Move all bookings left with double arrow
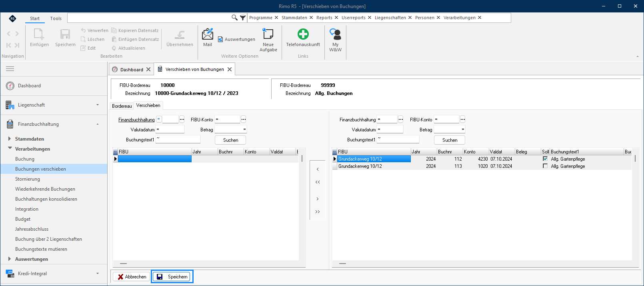 point(318,182)
